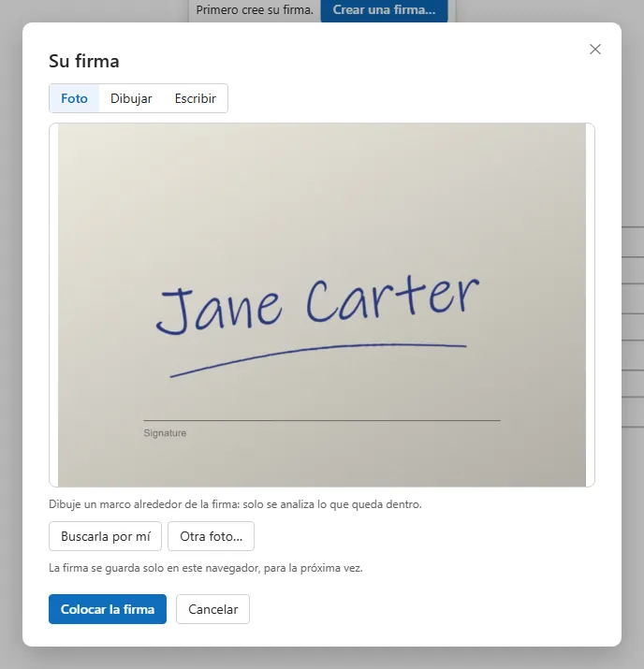This screenshot has width=644, height=669.
Task: Click 'Primero cree su firma.' text behind dialog
Action: click(255, 9)
